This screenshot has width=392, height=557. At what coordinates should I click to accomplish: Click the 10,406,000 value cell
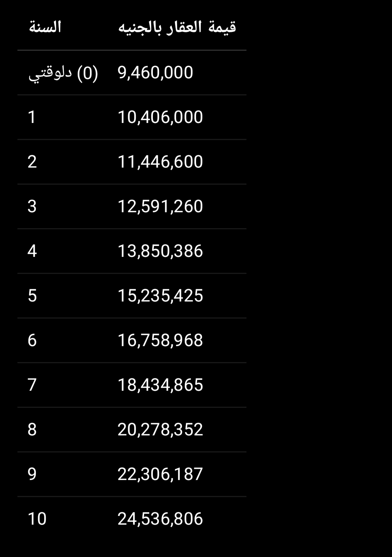[x=160, y=117]
